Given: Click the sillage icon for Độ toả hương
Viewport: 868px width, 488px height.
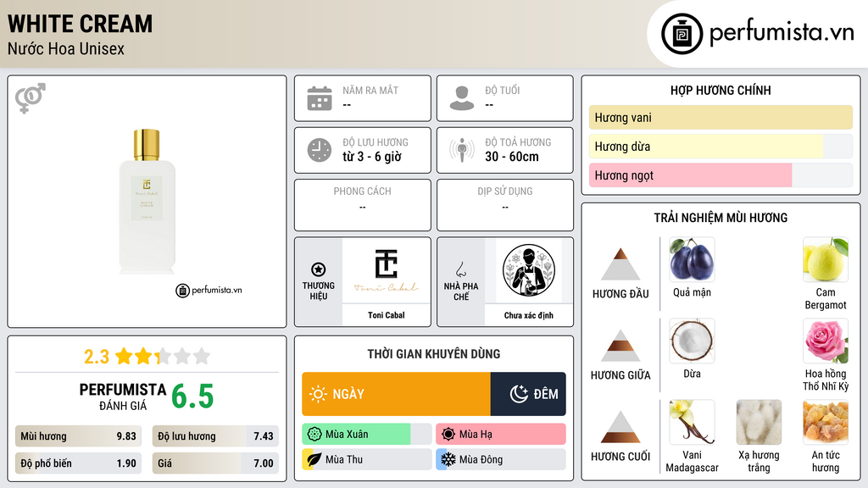Looking at the screenshot, I should [462, 150].
